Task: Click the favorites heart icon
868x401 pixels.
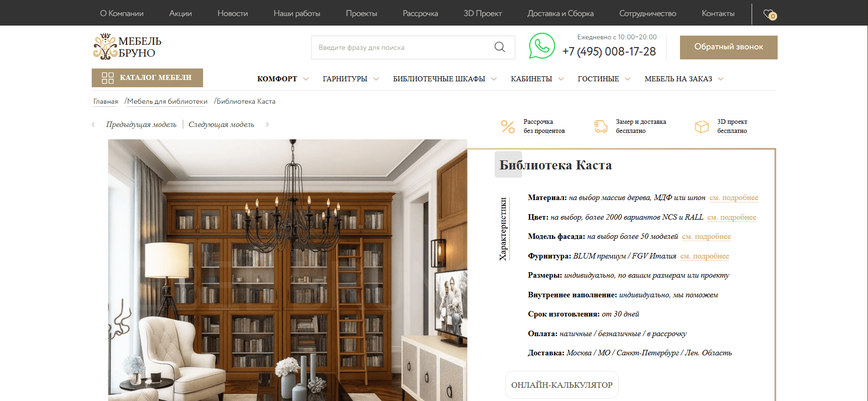Action: tap(769, 14)
